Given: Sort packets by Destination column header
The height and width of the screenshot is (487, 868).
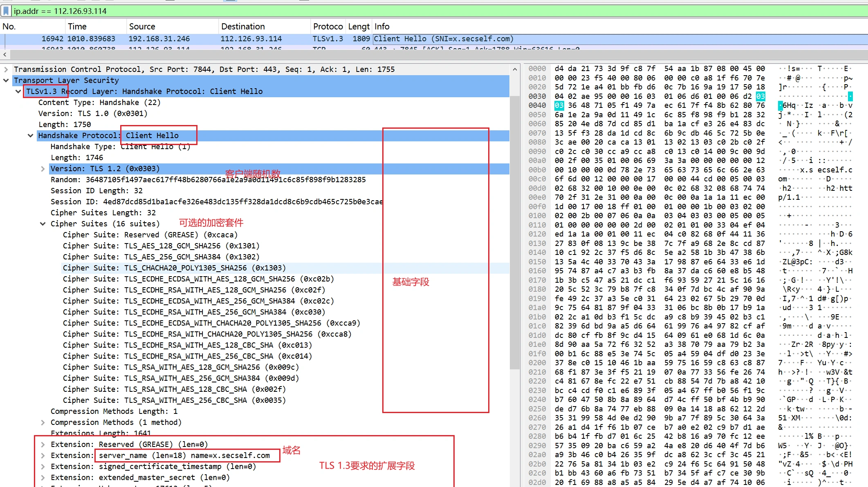Looking at the screenshot, I should click(243, 27).
